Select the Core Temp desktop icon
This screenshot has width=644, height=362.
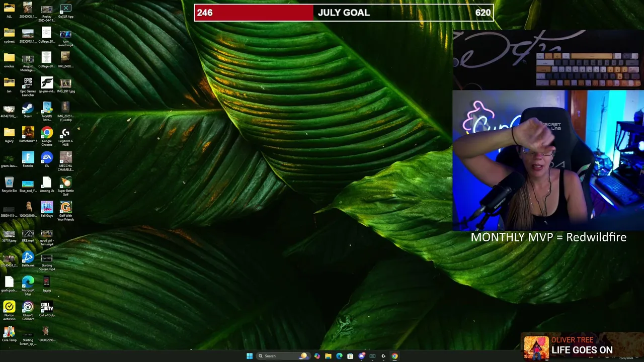9,334
